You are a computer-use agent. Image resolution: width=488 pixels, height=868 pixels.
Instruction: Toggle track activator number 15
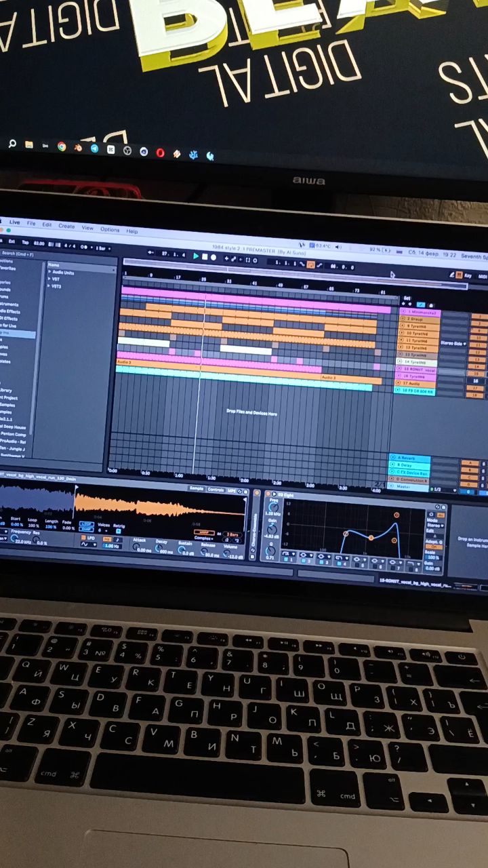tap(476, 374)
